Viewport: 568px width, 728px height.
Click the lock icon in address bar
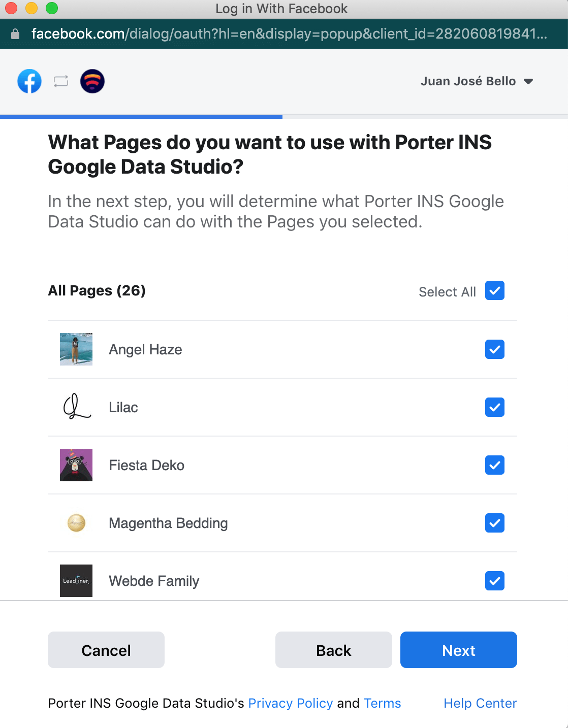pos(15,34)
